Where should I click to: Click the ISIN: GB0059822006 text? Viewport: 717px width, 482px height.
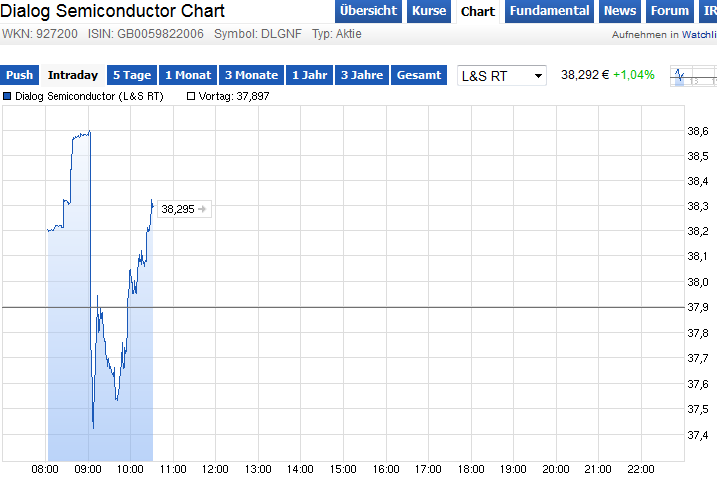click(146, 34)
